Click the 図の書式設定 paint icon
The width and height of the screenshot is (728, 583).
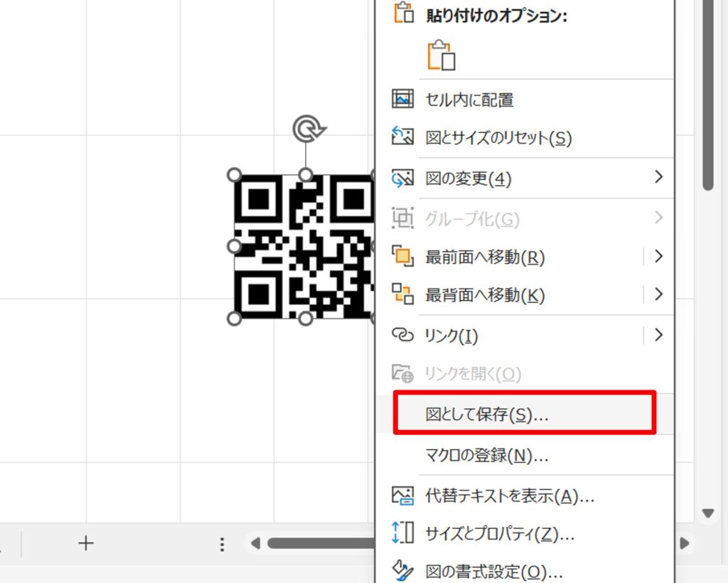(402, 571)
